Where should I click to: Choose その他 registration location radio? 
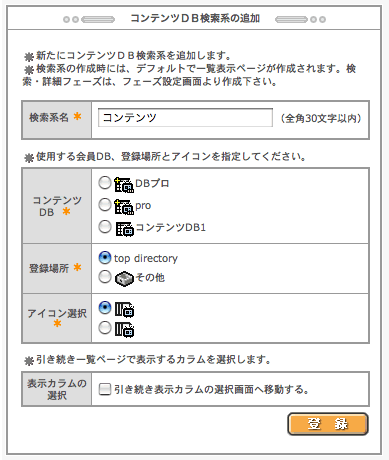coord(105,276)
